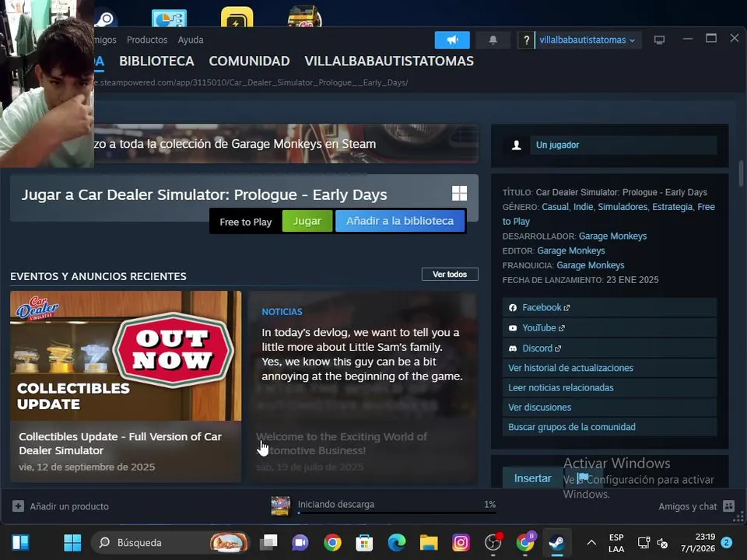Click the Steam announcements megaphone icon
Viewport: 747px width, 560px height.
pyautogui.click(x=452, y=40)
